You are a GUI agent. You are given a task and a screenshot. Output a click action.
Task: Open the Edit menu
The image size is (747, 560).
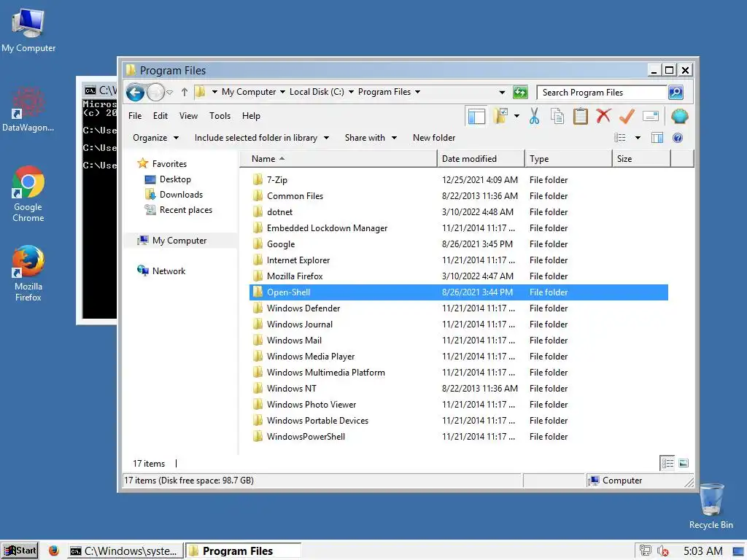pyautogui.click(x=160, y=116)
